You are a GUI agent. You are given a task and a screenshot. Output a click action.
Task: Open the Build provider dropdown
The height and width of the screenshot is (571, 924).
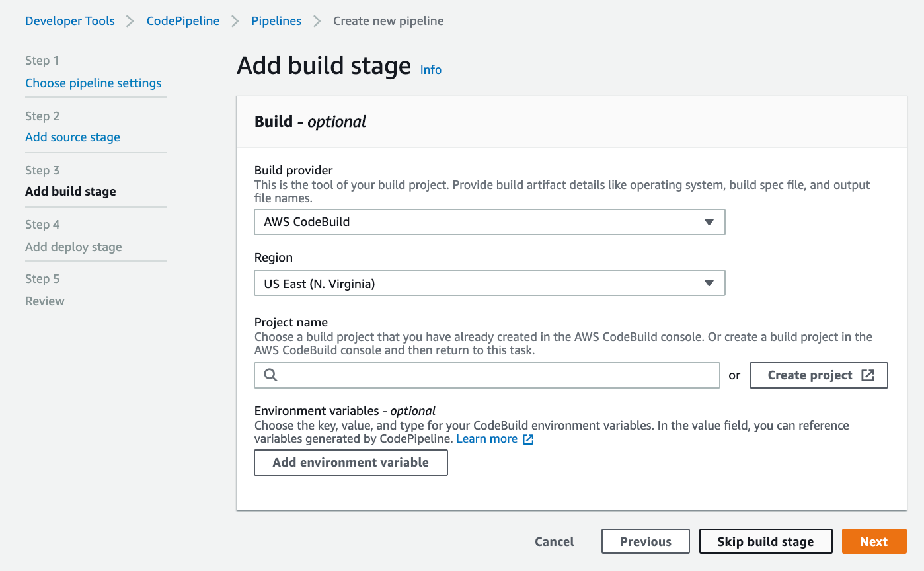click(490, 222)
